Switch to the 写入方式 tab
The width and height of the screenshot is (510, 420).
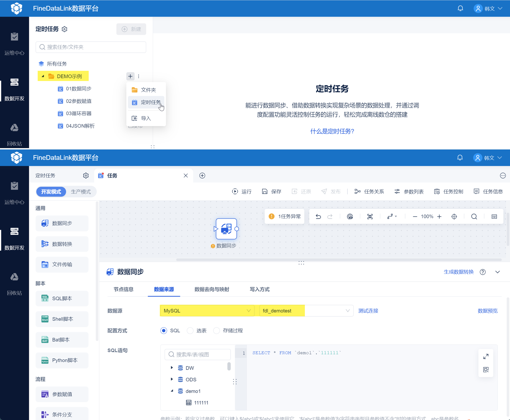[x=260, y=289]
